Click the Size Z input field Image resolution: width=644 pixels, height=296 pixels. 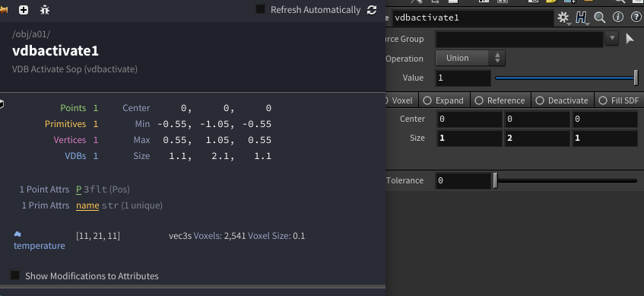tap(604, 138)
